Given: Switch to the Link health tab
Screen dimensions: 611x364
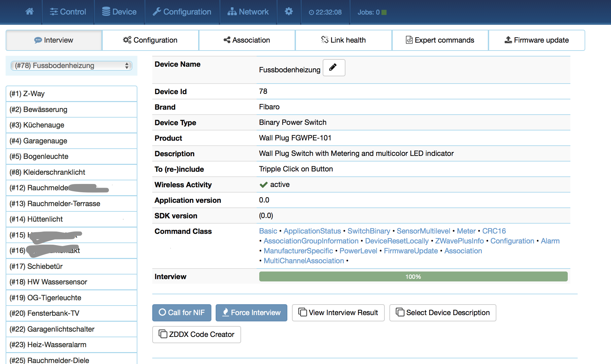Looking at the screenshot, I should [x=343, y=40].
